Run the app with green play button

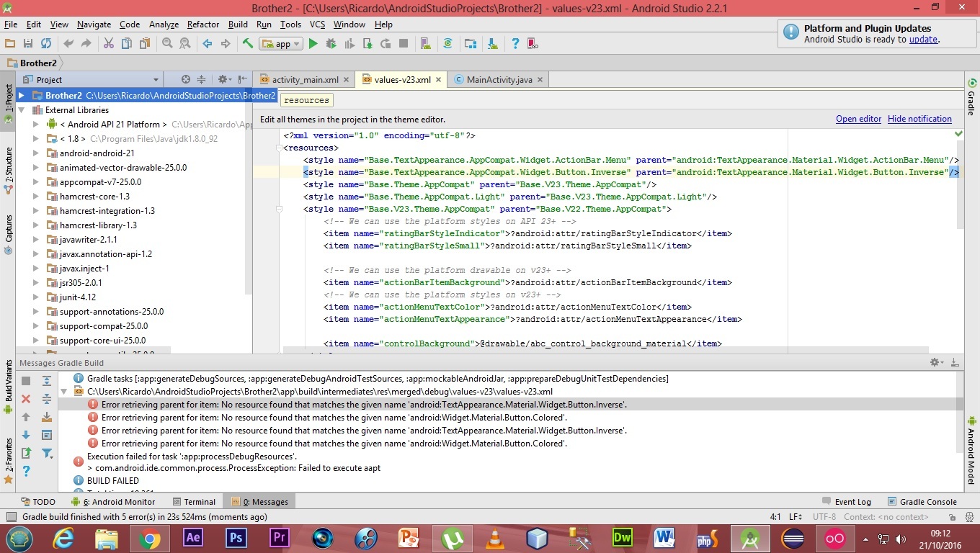point(313,44)
